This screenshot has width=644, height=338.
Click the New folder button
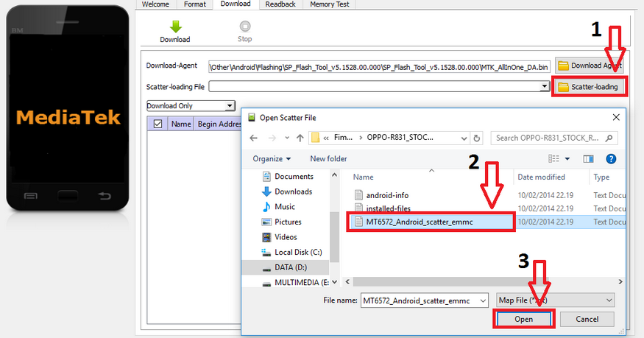pos(328,158)
